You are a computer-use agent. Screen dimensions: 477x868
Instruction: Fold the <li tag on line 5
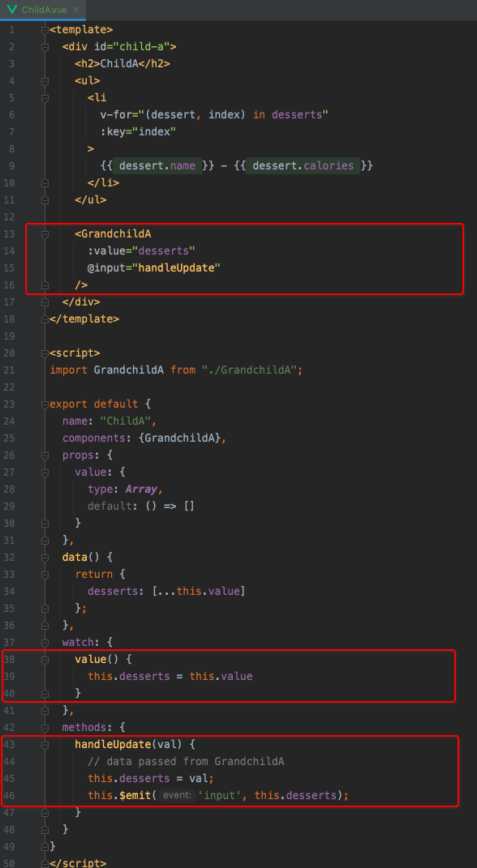click(45, 98)
